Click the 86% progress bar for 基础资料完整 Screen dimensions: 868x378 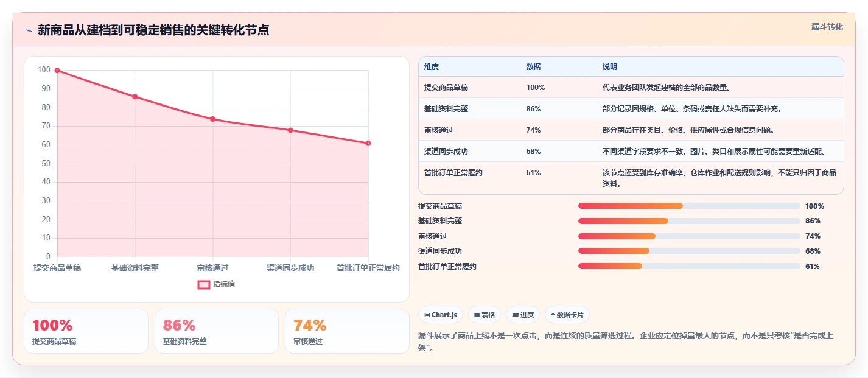689,221
